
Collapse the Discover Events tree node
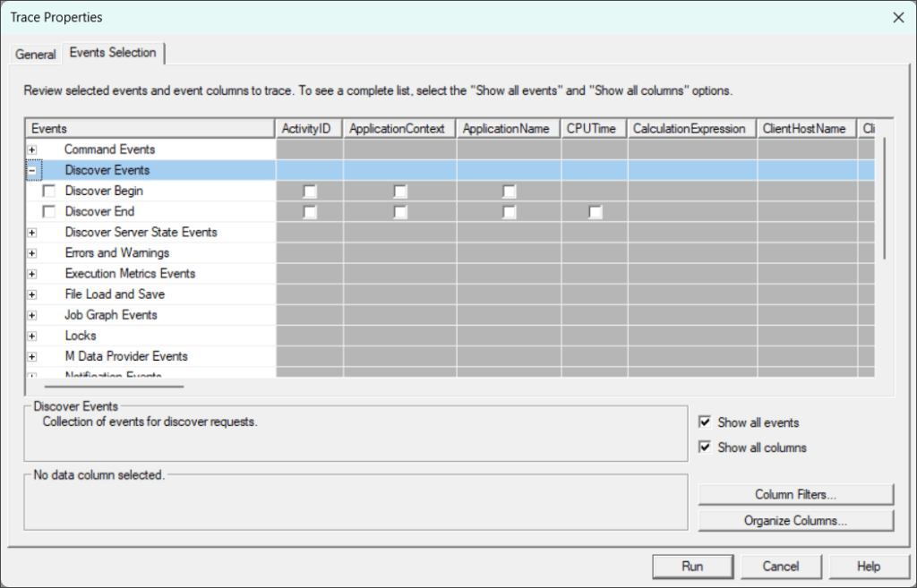pos(32,170)
